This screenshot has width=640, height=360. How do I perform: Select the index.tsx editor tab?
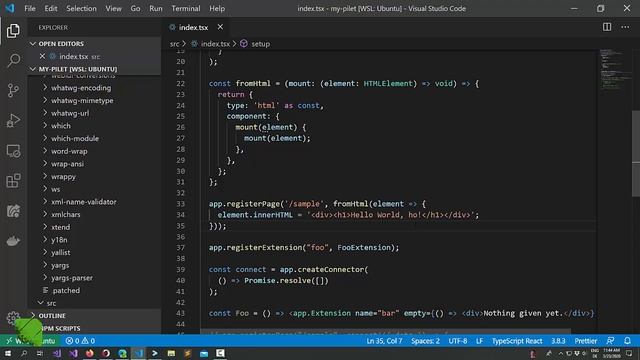click(x=193, y=27)
